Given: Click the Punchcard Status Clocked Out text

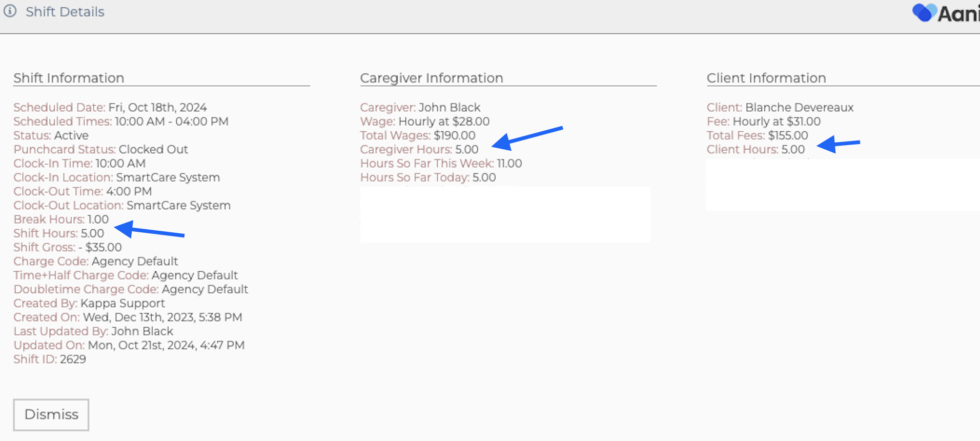Looking at the screenshot, I should (153, 149).
